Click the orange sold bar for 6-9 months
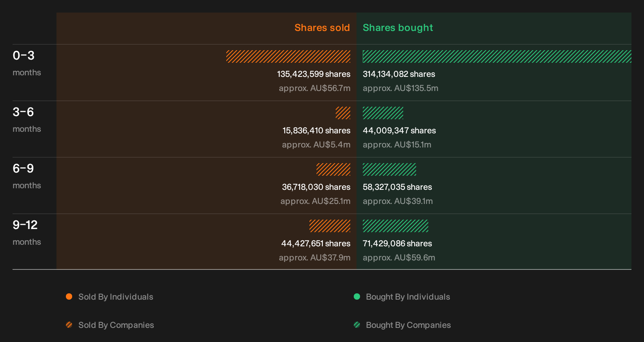This screenshot has height=342, width=644. coord(333,169)
